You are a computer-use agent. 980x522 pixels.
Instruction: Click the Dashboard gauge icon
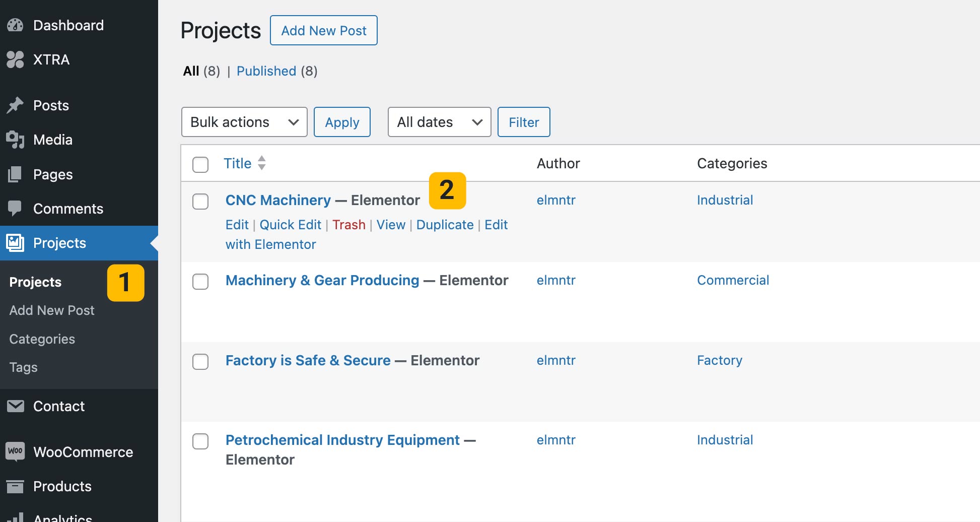pyautogui.click(x=15, y=25)
